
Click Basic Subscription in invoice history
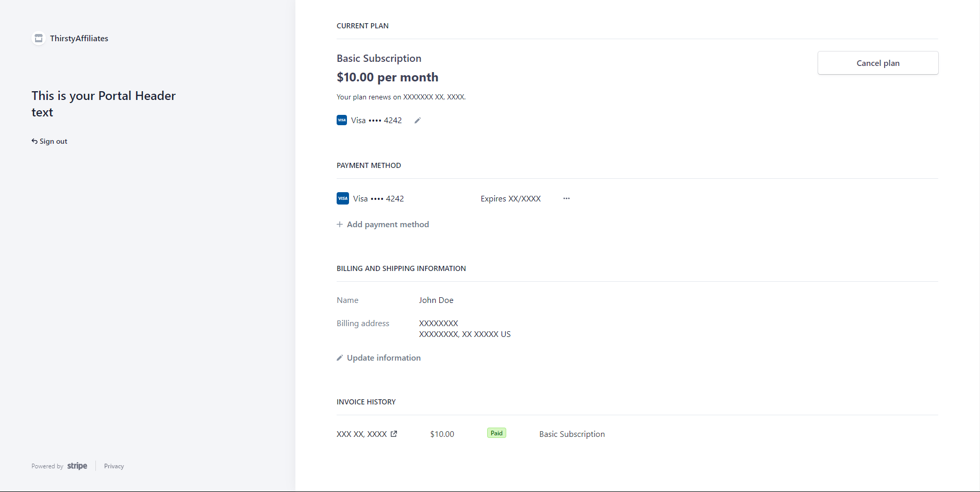coord(572,434)
